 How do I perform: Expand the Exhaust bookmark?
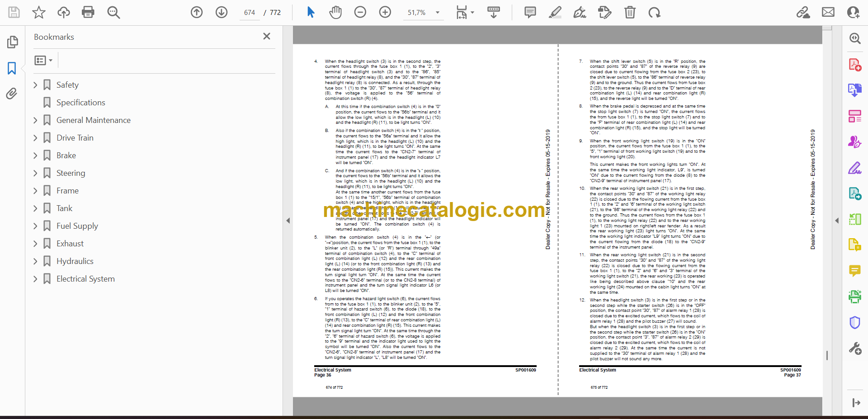point(35,243)
